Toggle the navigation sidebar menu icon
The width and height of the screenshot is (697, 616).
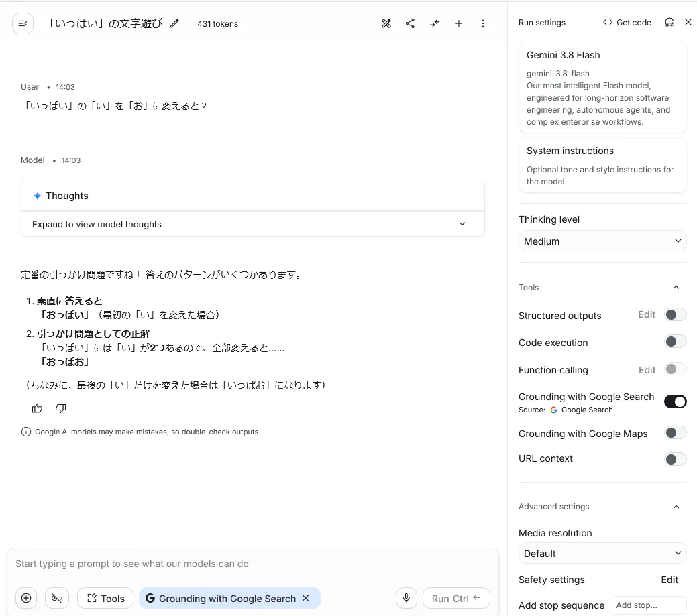[23, 23]
